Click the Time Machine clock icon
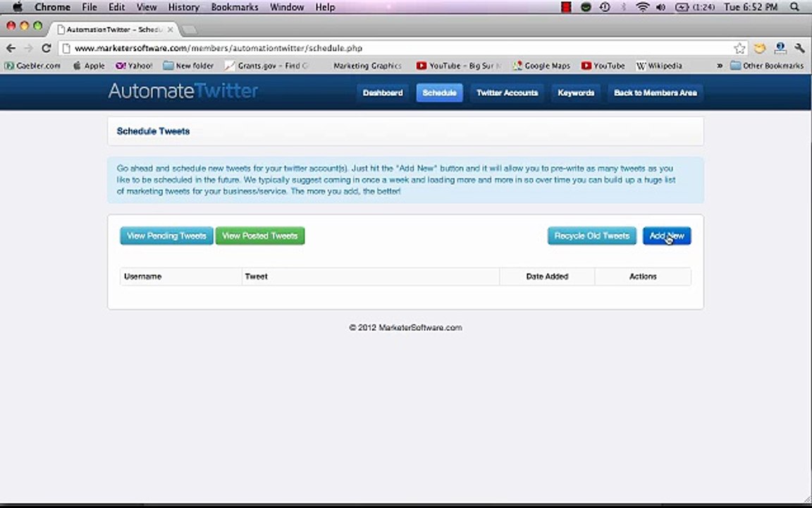Image resolution: width=812 pixels, height=508 pixels. (x=604, y=7)
